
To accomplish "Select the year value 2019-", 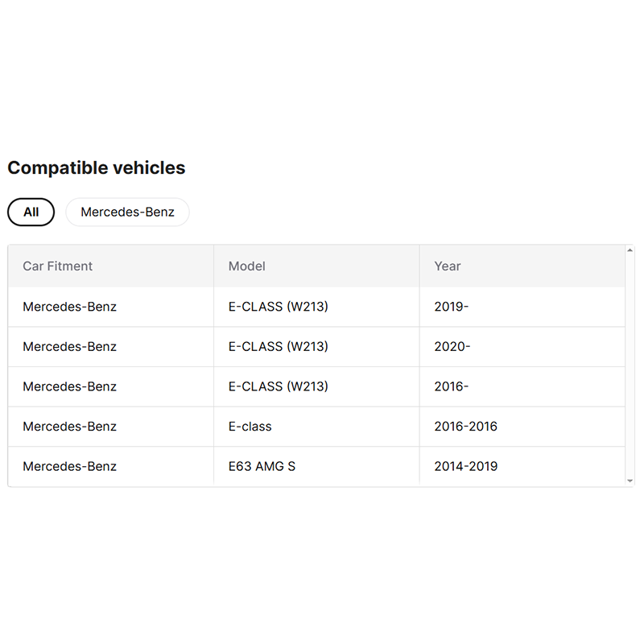I will tap(452, 307).
